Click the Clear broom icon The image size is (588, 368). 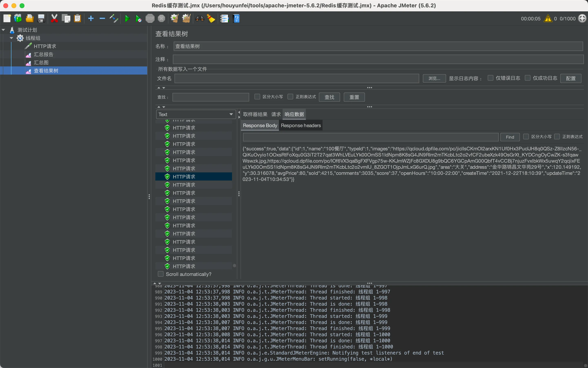pyautogui.click(x=175, y=19)
